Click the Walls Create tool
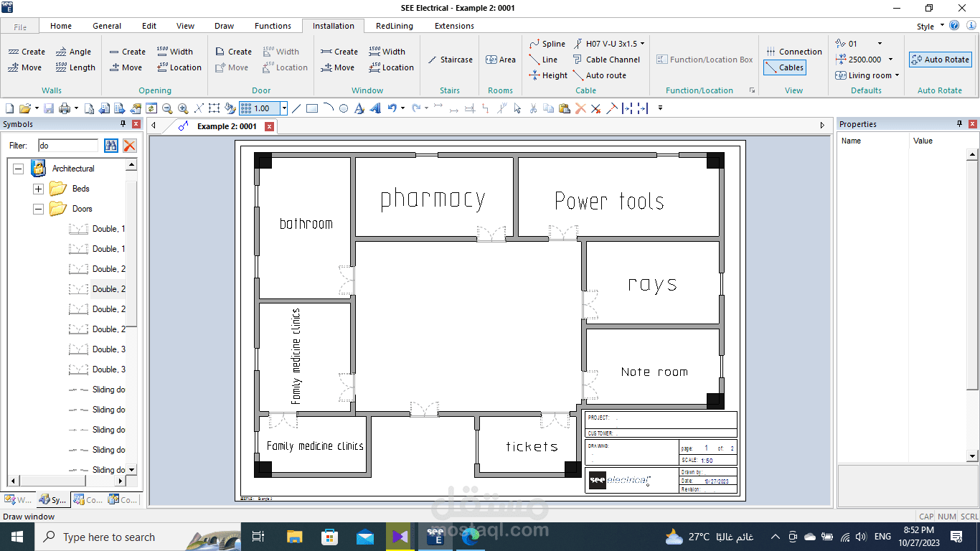Image resolution: width=980 pixels, height=551 pixels. (27, 52)
